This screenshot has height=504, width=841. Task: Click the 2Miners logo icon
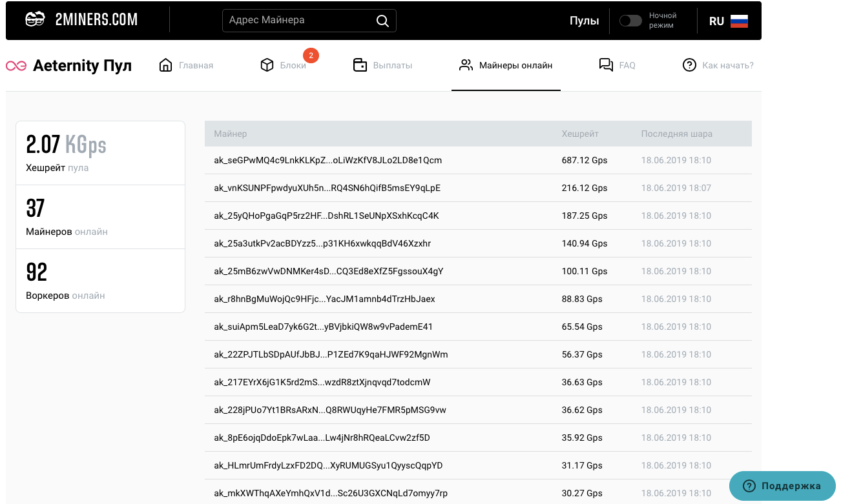pos(36,20)
